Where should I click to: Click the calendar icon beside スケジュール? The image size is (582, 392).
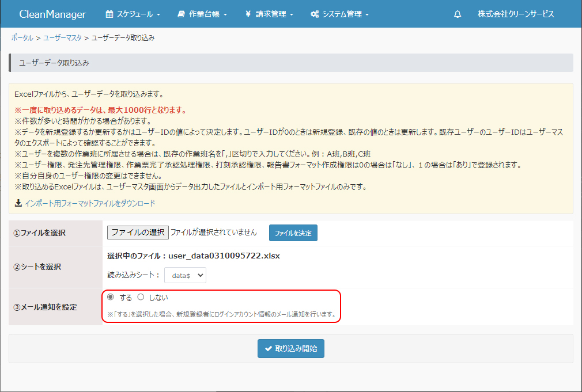click(109, 14)
